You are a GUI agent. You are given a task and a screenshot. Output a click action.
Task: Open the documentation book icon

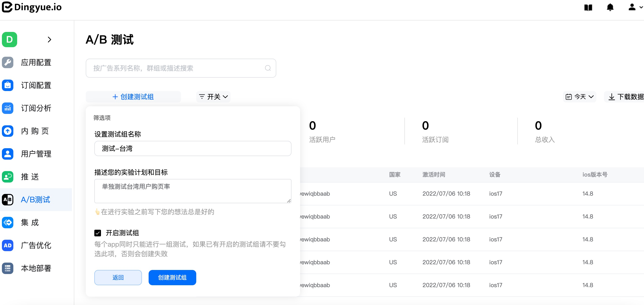(x=588, y=8)
